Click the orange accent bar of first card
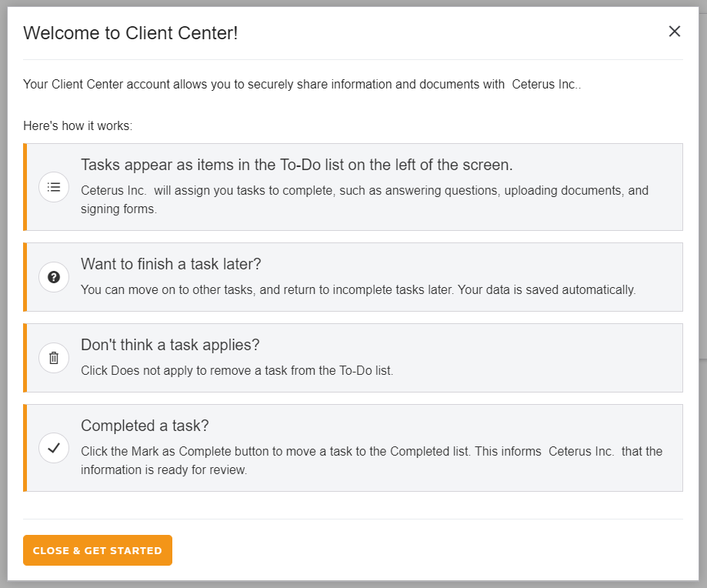This screenshot has width=707, height=588. pos(25,187)
